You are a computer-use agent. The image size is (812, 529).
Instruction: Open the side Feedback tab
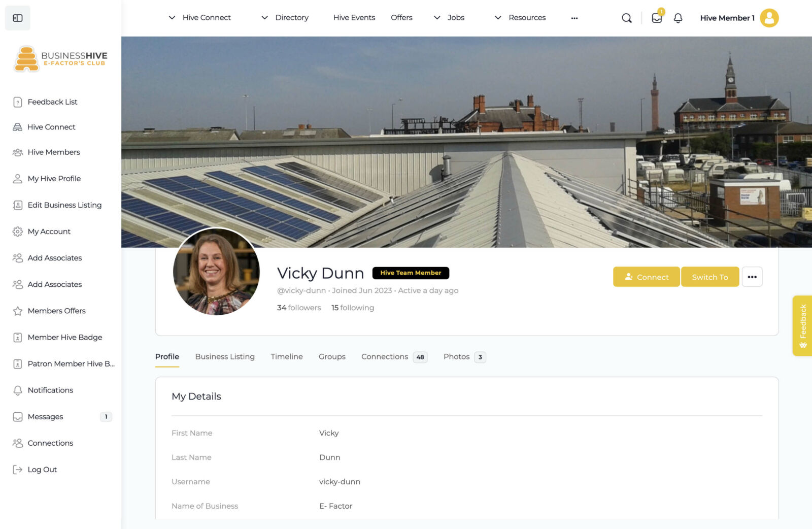[802, 325]
